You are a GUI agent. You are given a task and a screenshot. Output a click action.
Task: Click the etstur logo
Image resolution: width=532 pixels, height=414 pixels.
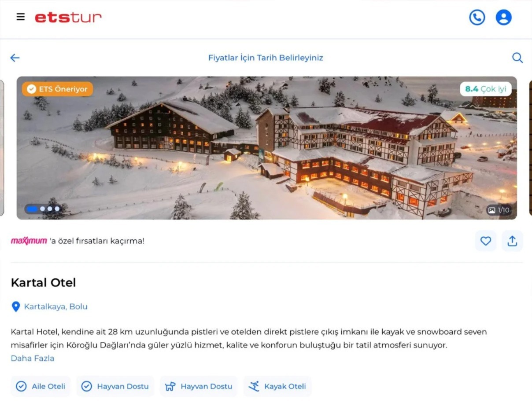68,17
